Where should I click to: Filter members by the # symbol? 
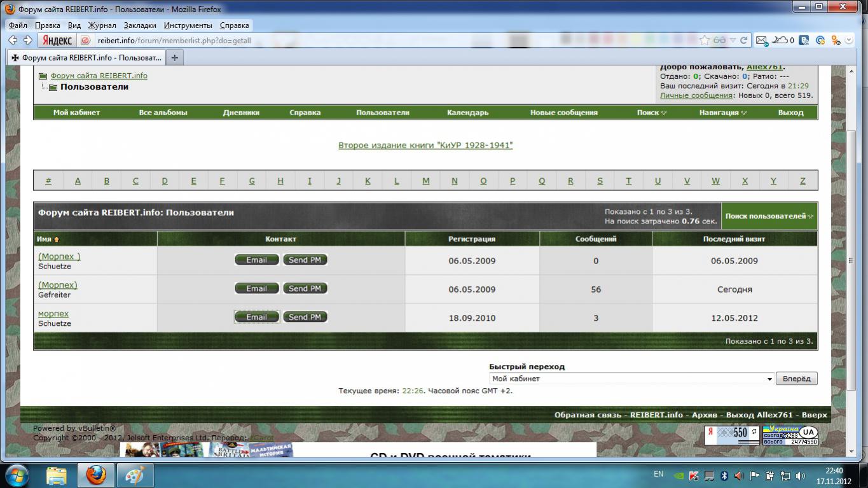tap(48, 181)
